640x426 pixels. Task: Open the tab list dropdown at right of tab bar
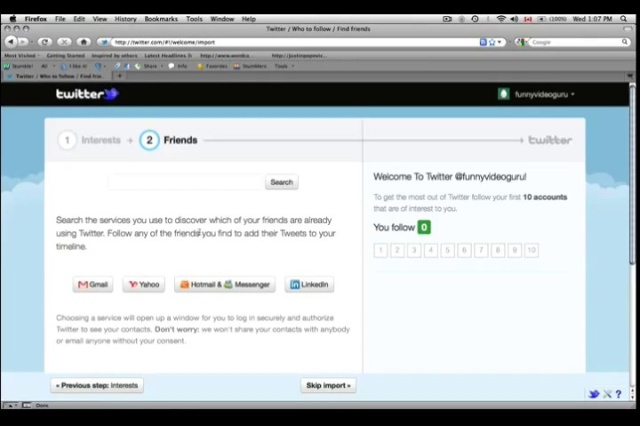tap(630, 76)
